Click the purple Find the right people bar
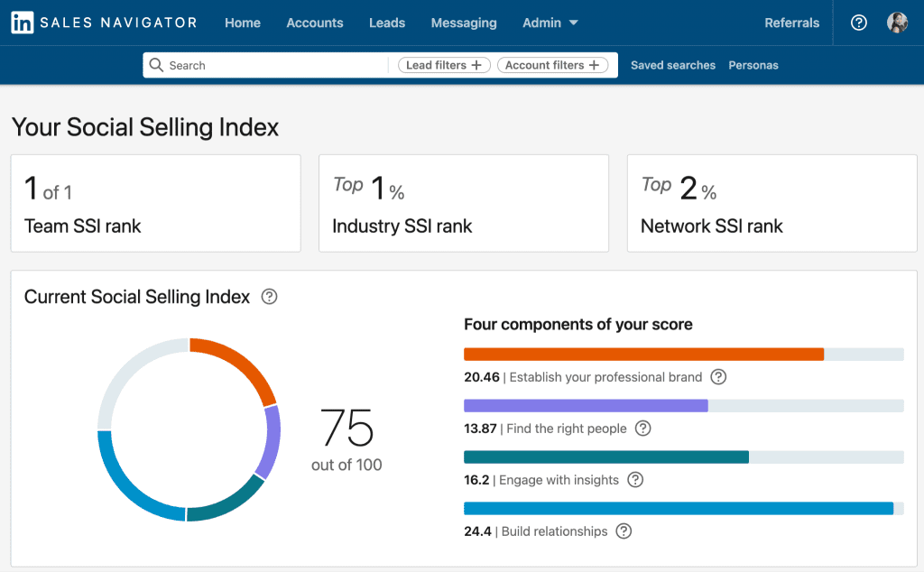924x572 pixels. coord(586,405)
